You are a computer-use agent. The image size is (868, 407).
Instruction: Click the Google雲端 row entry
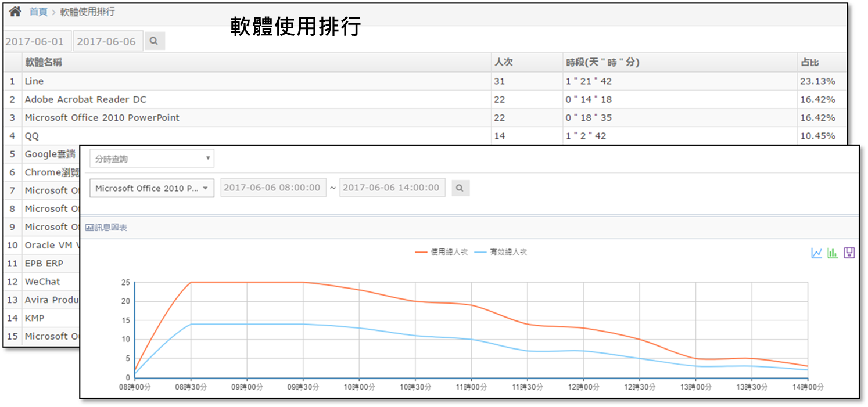pos(50,154)
